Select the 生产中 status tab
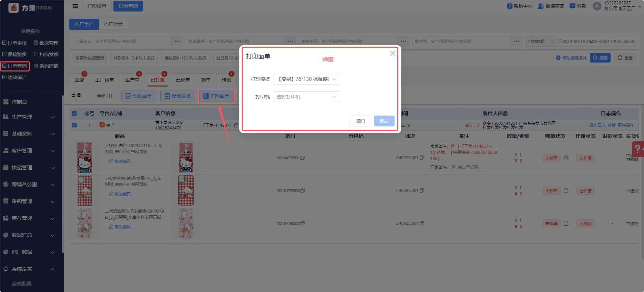 (x=132, y=80)
